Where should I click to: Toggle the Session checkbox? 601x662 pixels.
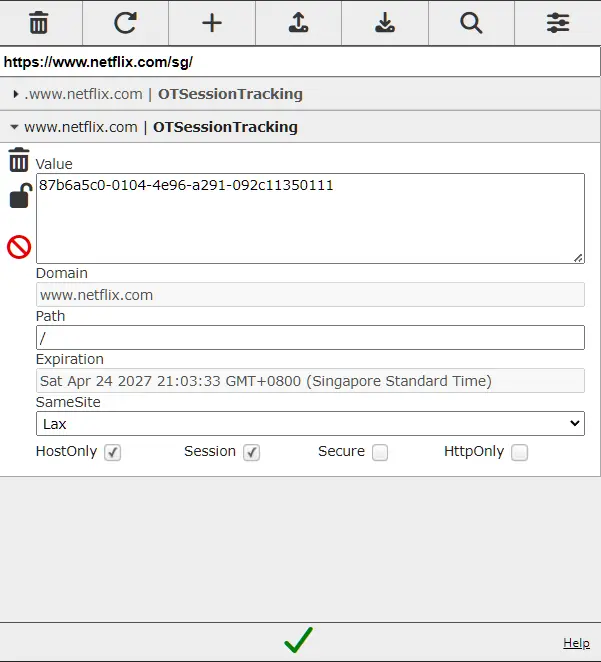coord(252,453)
